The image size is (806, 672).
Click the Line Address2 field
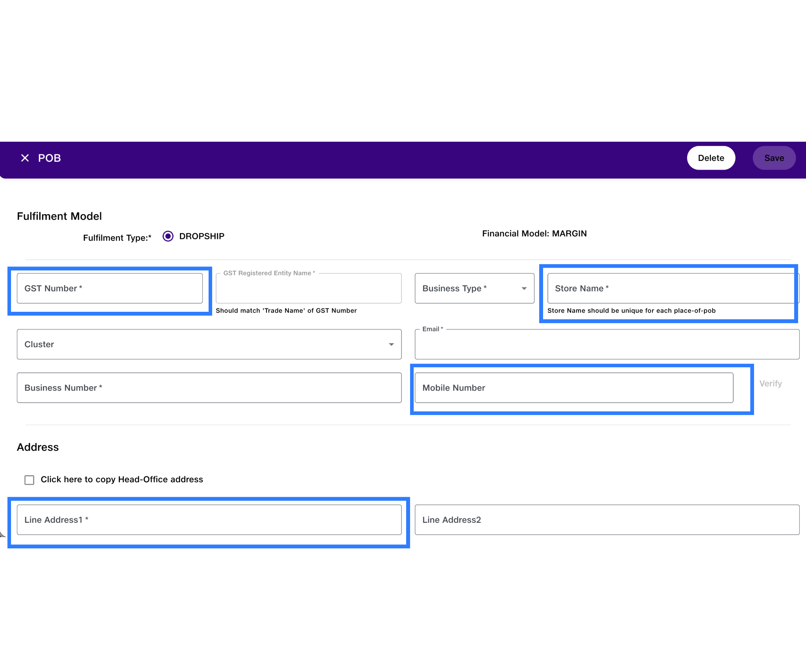pyautogui.click(x=606, y=520)
